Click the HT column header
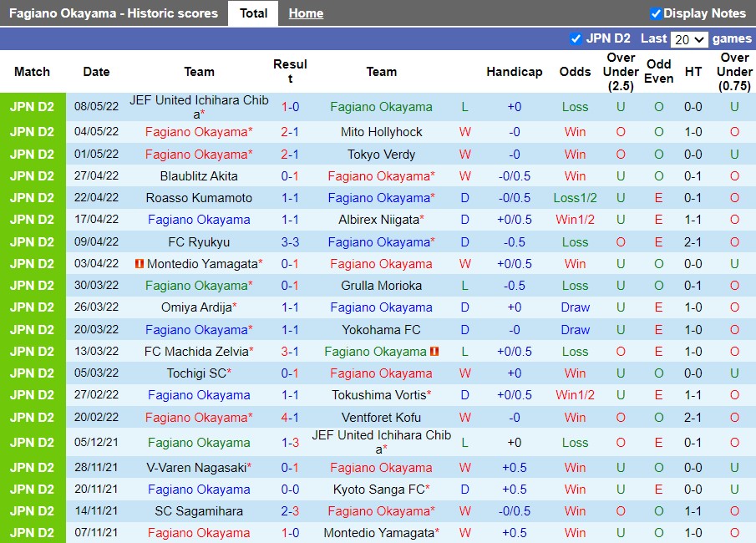Screen dimensions: 756x543 click(x=693, y=72)
